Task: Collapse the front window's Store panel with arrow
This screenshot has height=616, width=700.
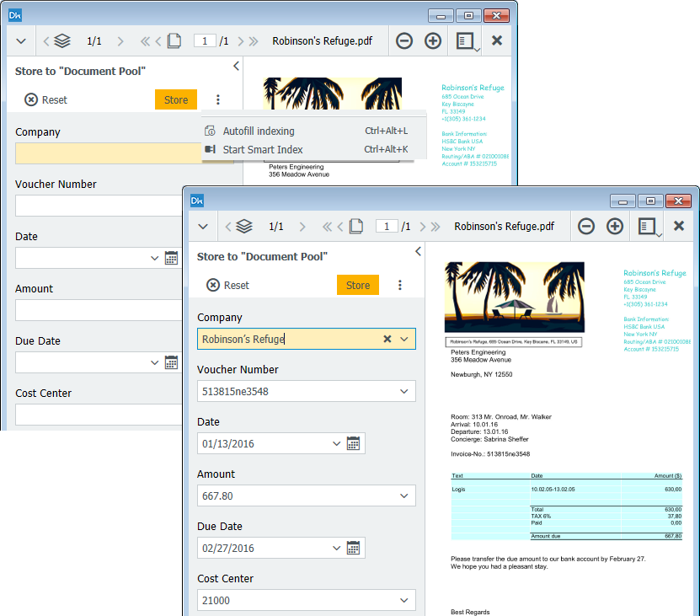Action: [419, 251]
